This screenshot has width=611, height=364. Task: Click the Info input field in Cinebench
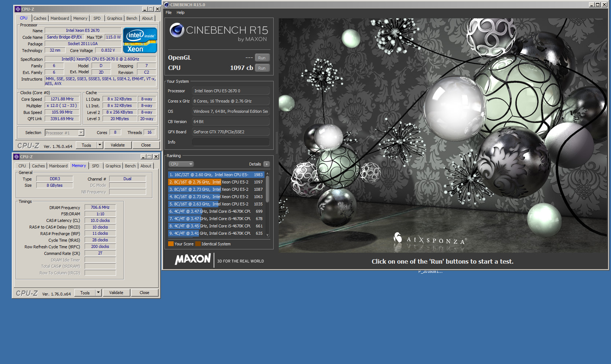click(x=231, y=142)
